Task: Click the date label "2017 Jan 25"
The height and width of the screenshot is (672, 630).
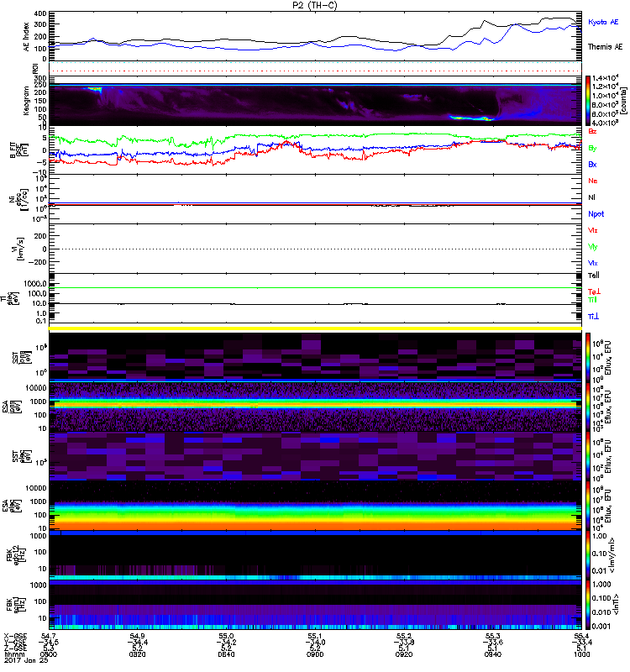Action: pyautogui.click(x=27, y=660)
